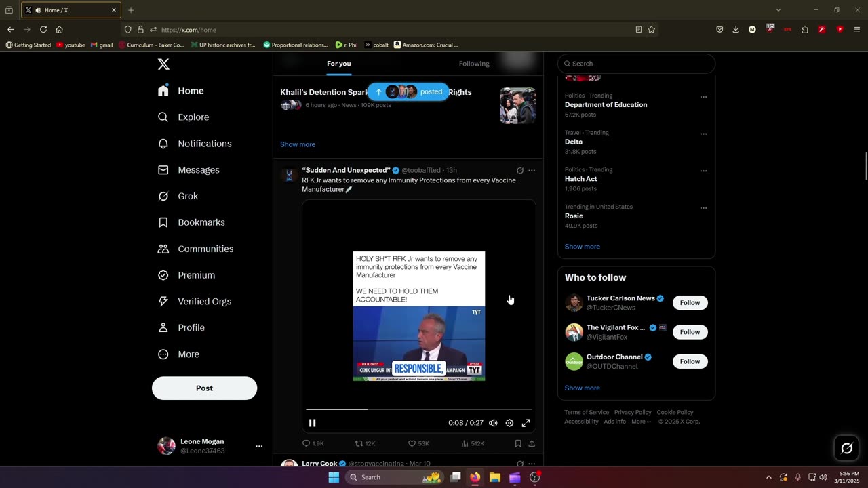Go to Messages
This screenshot has width=868, height=488.
click(189, 170)
